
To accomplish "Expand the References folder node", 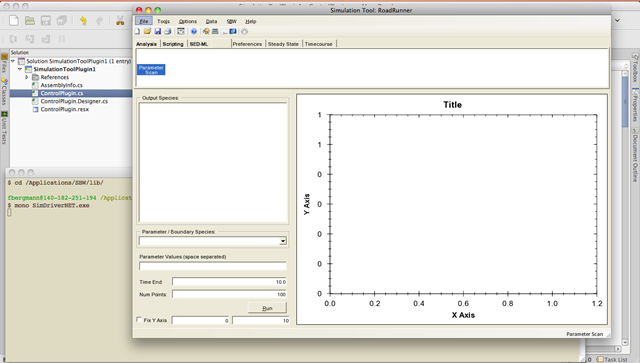I will point(27,77).
